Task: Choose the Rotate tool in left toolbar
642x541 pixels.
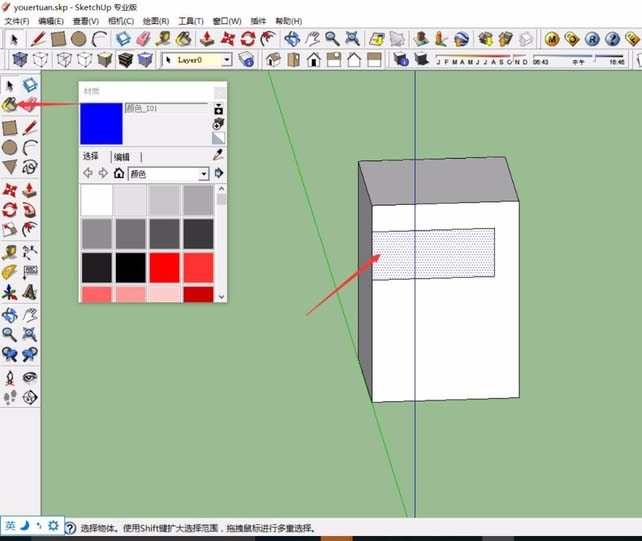Action: [x=10, y=210]
